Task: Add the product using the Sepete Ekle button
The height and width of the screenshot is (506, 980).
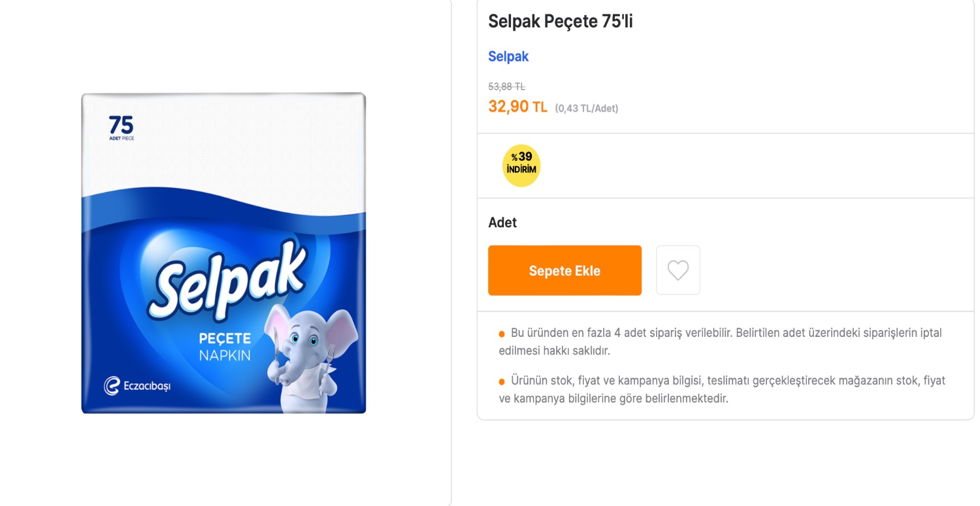Action: coord(564,270)
